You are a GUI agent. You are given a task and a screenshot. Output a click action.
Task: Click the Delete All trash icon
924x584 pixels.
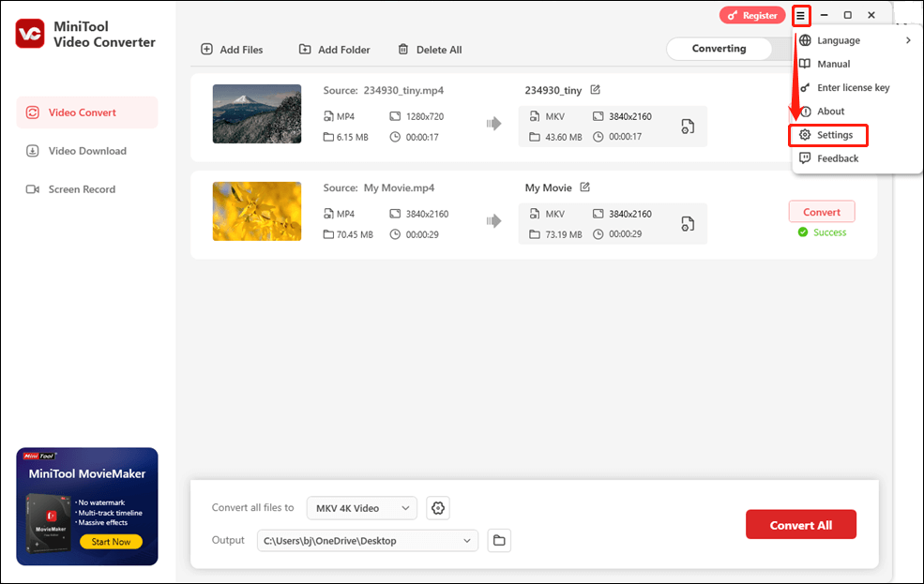coord(403,49)
